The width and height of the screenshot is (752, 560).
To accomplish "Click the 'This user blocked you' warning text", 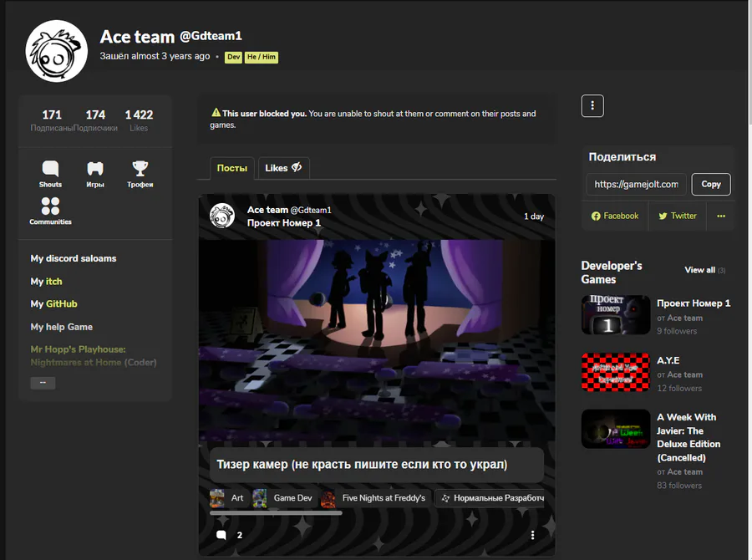I will [x=264, y=114].
